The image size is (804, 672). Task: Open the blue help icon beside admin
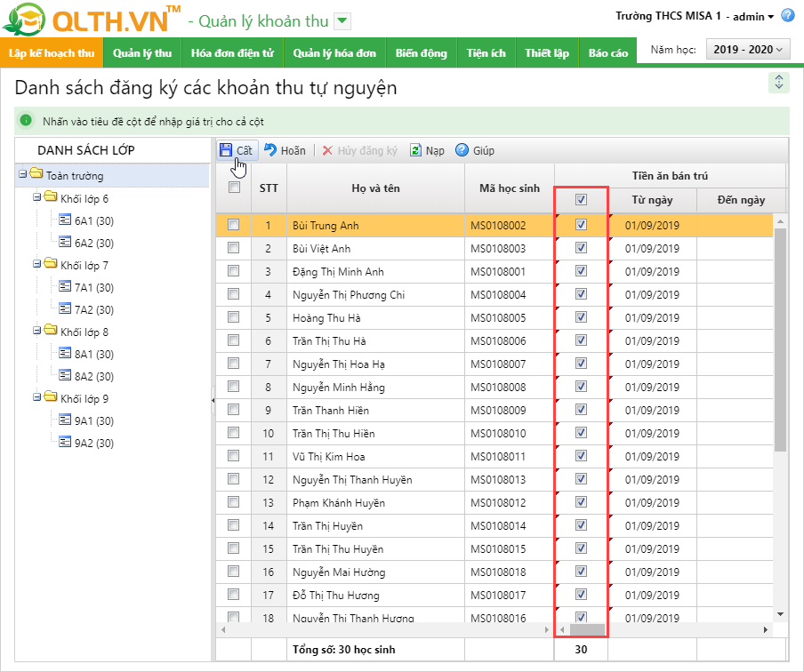tap(788, 15)
